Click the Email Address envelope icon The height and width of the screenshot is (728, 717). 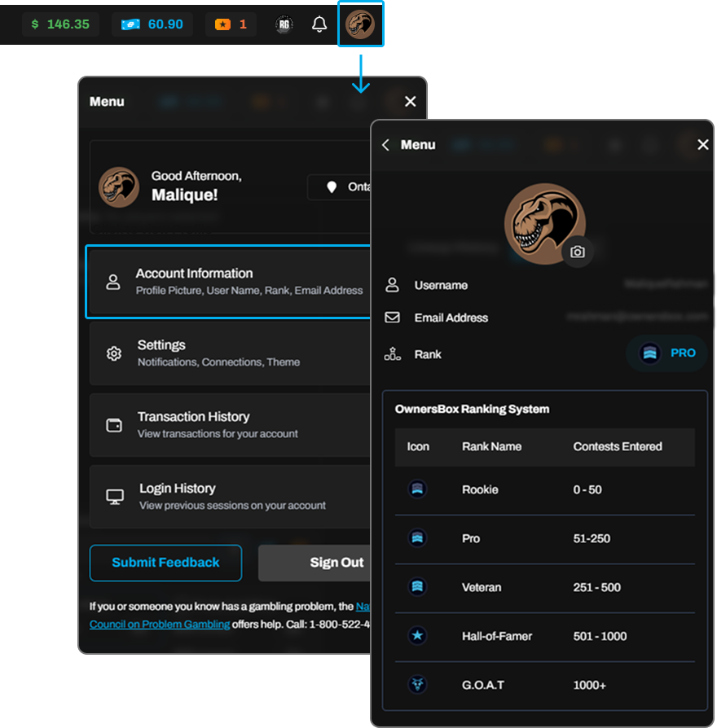pyautogui.click(x=392, y=318)
